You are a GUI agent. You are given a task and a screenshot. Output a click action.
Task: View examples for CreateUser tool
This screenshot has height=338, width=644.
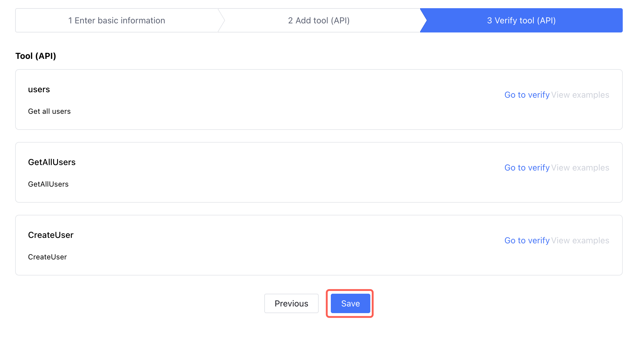[580, 241]
